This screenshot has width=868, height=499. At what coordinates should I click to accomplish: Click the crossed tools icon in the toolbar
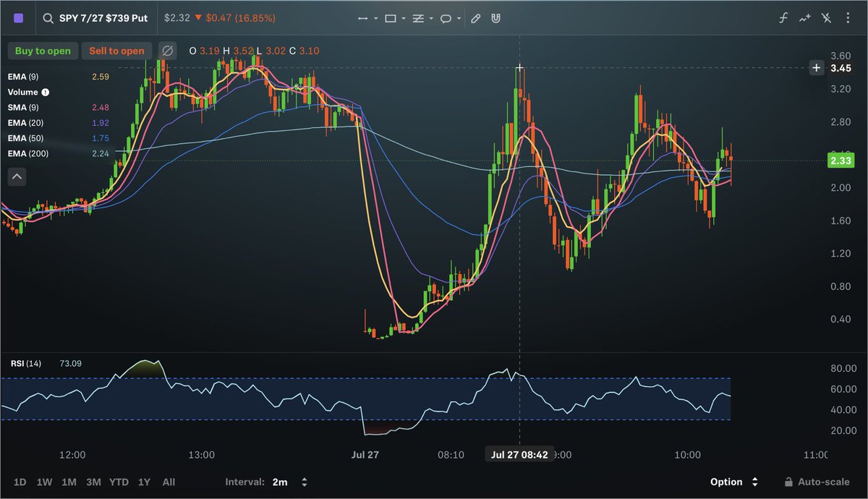tap(826, 18)
